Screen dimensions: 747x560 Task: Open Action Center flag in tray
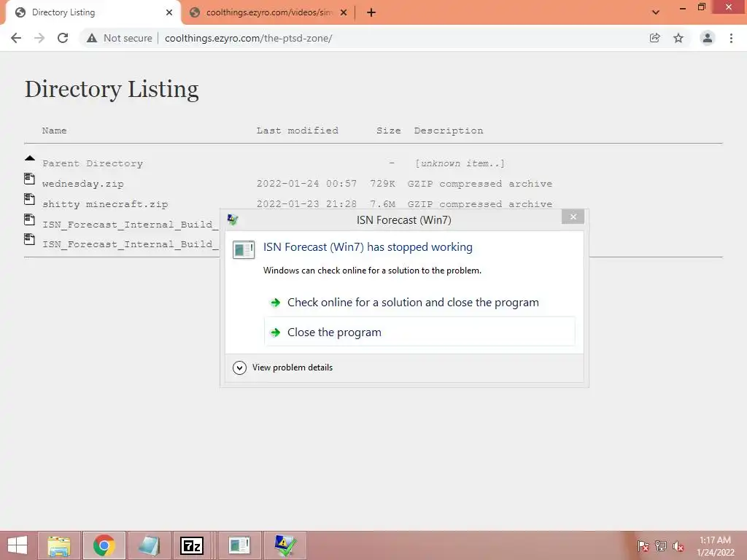643,545
